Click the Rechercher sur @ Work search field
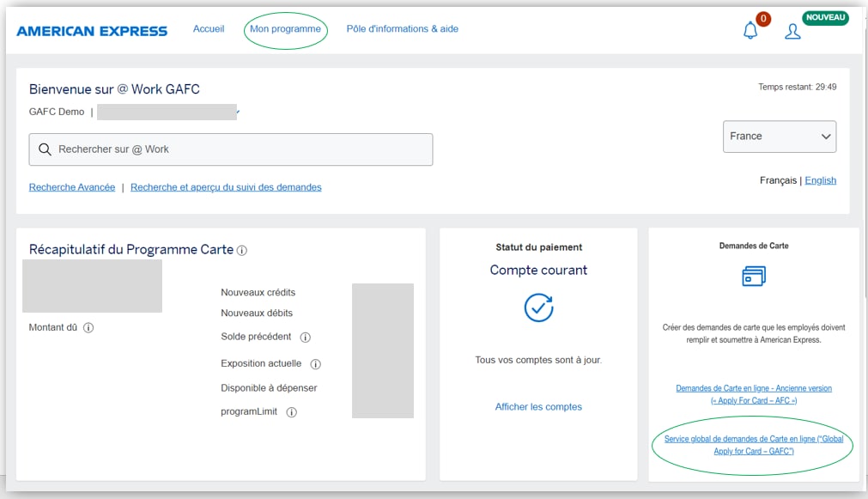Image resolution: width=868 pixels, height=499 pixels. (231, 149)
